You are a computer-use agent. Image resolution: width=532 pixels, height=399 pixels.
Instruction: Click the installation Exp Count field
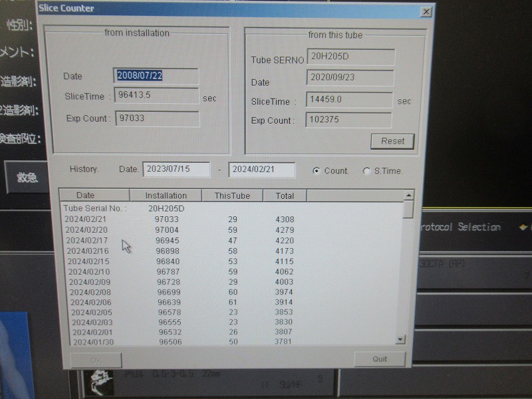(x=157, y=118)
